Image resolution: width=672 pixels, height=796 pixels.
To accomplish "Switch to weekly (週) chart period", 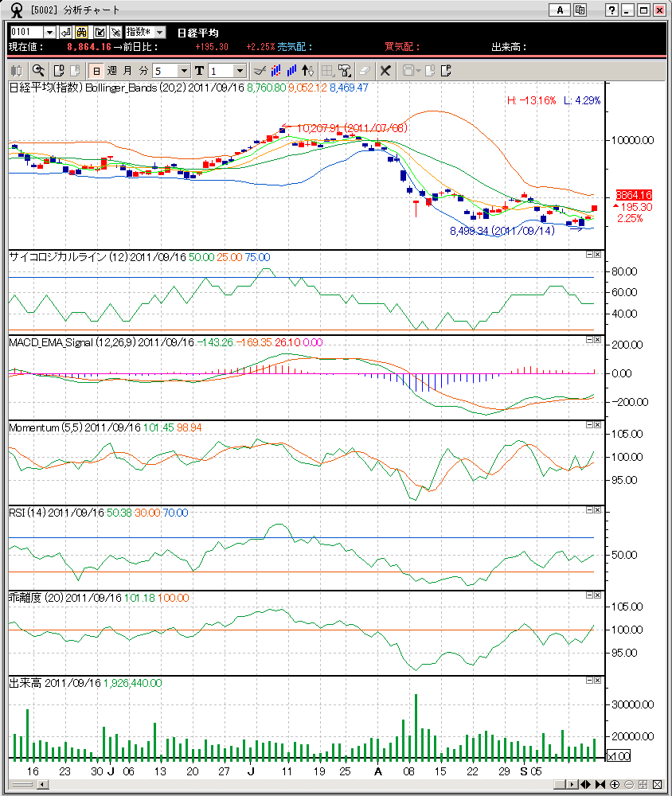I will pyautogui.click(x=111, y=71).
